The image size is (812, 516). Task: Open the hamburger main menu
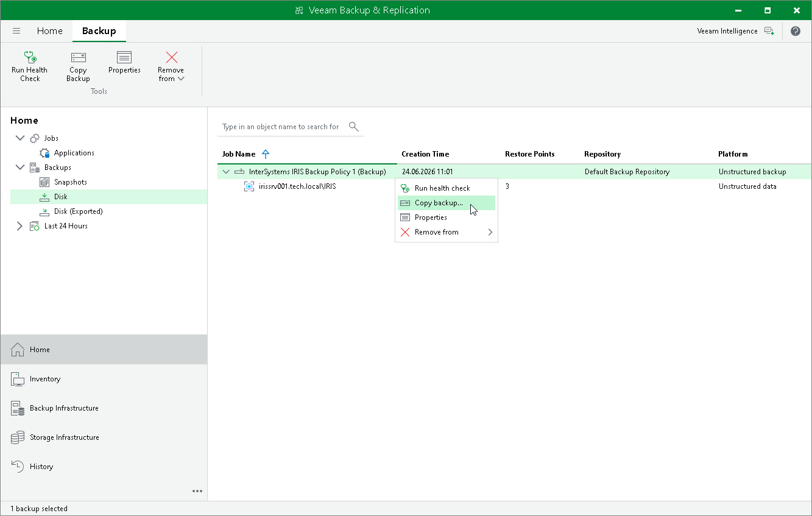[16, 31]
